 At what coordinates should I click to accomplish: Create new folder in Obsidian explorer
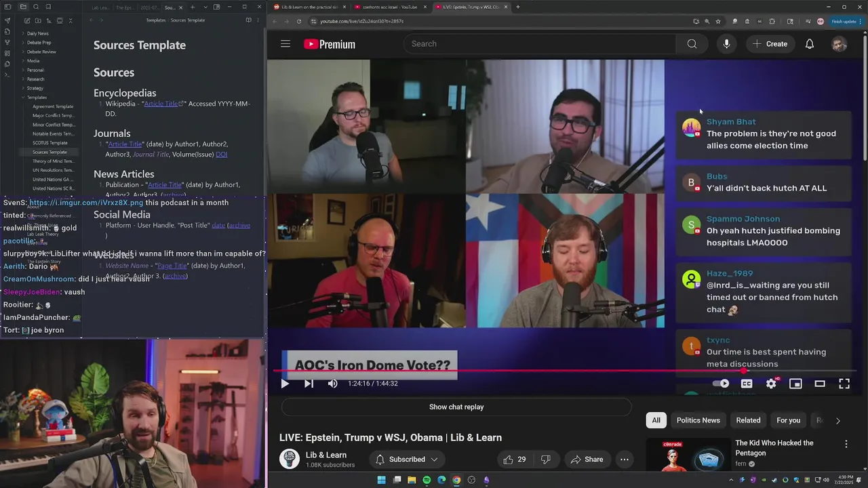point(38,20)
